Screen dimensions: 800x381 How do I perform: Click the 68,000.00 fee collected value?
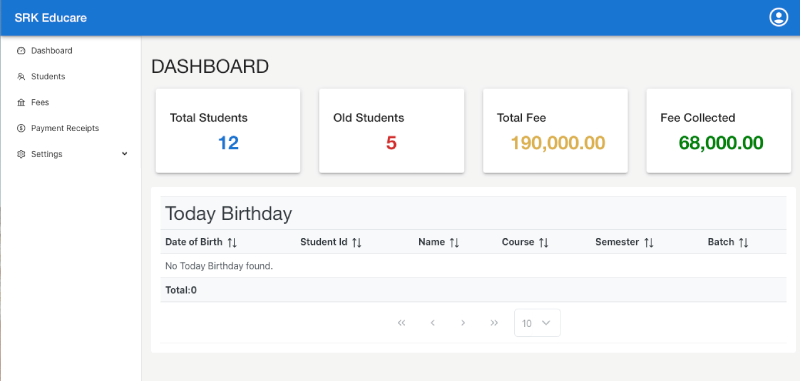tap(721, 143)
